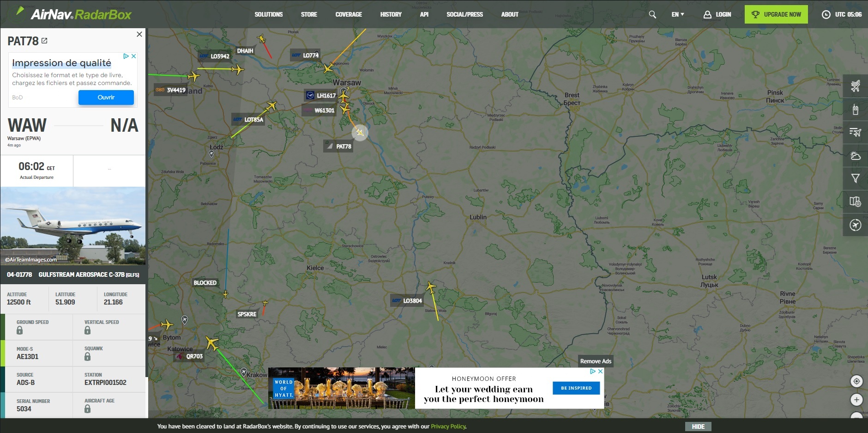This screenshot has width=868, height=433.
Task: Click the circular plane refresh icon
Action: [x=855, y=225]
